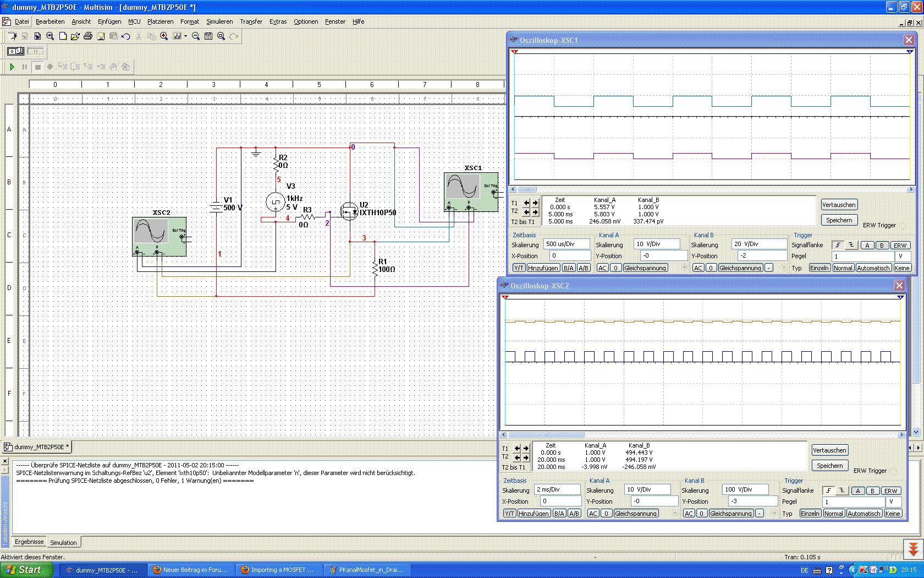This screenshot has height=578, width=924.
Task: Click Speichern button in Oszilloskop-XSC2
Action: [x=829, y=466]
